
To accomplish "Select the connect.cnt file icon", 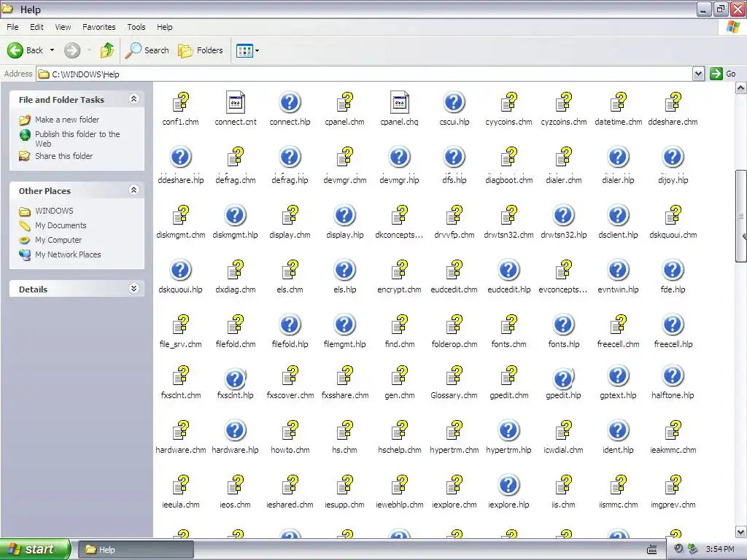I will (236, 102).
